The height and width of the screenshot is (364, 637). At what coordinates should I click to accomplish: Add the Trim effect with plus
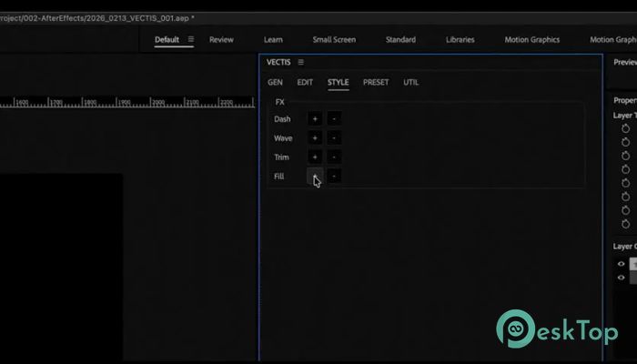point(315,157)
